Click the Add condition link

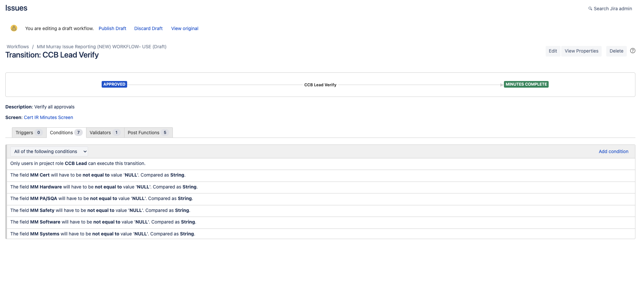tap(613, 151)
